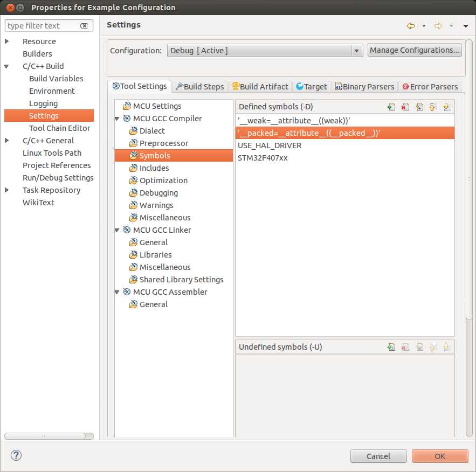Image resolution: width=476 pixels, height=472 pixels.
Task: Go back with the yellow arrow
Action: [x=411, y=26]
